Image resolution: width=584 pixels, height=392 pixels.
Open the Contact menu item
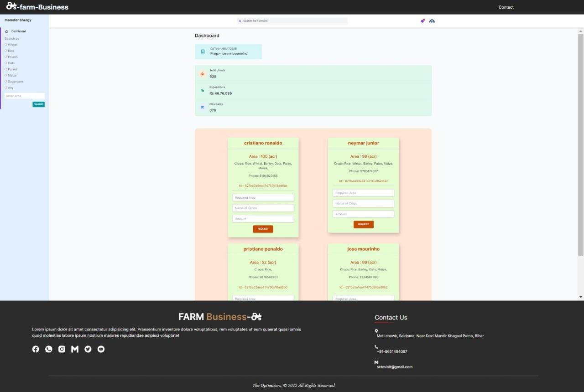point(506,7)
